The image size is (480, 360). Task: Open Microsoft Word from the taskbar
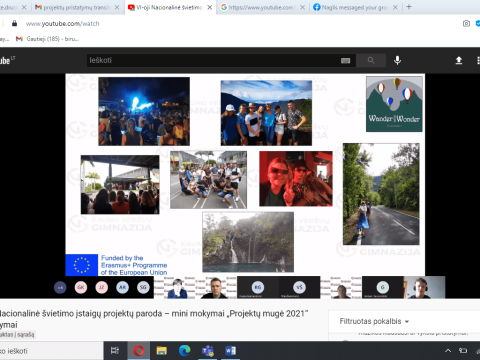click(x=230, y=351)
